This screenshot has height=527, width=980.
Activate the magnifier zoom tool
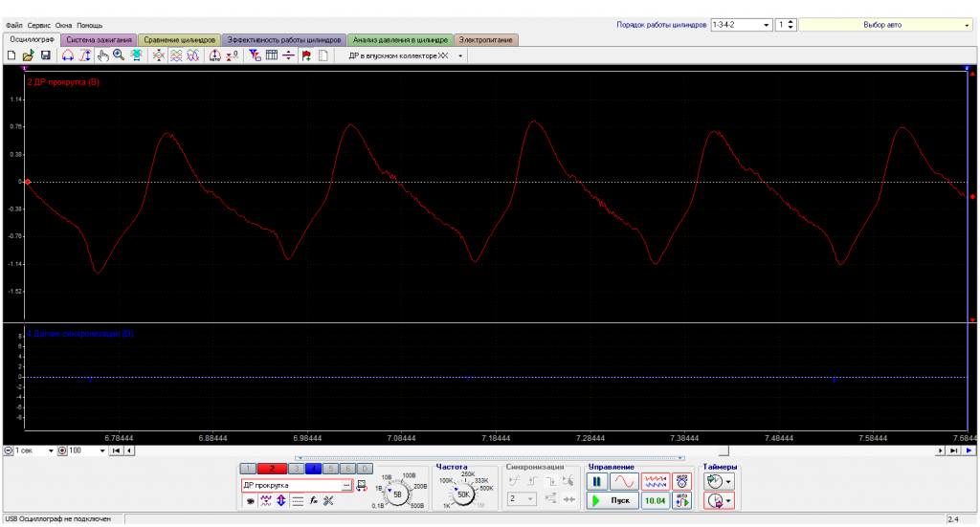pos(119,55)
